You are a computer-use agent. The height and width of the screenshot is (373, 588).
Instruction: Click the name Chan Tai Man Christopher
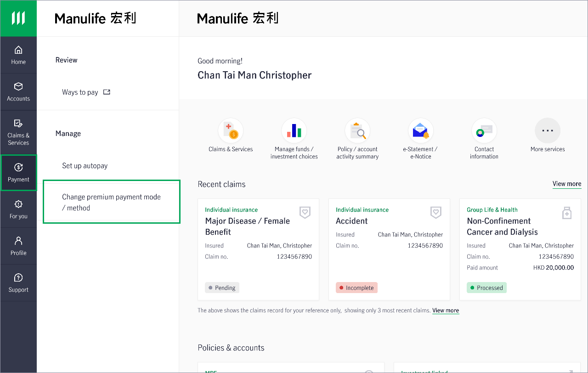(x=254, y=75)
